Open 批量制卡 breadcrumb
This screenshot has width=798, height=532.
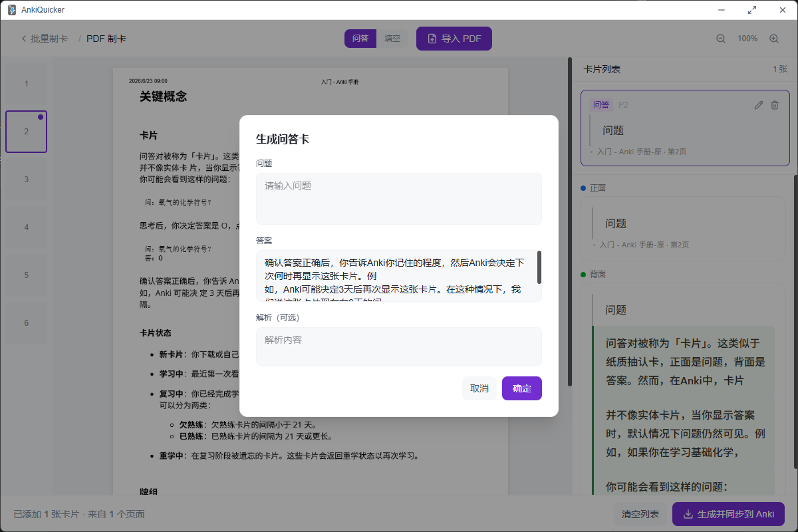(x=49, y=39)
